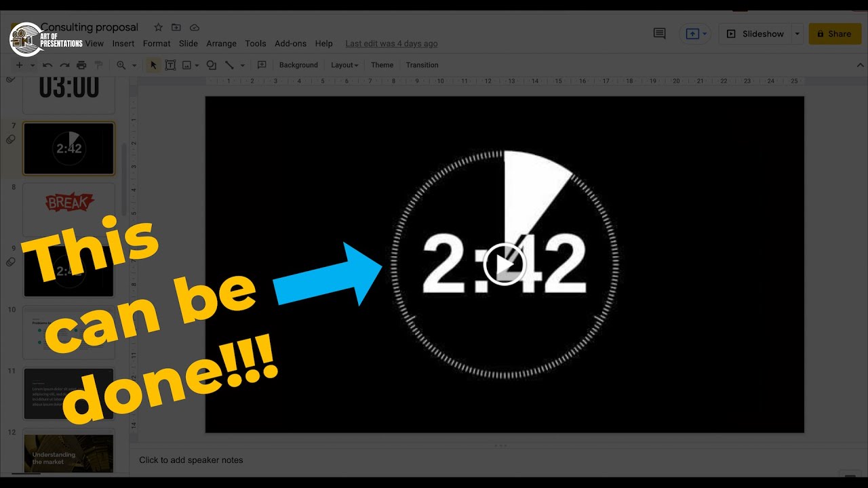This screenshot has width=868, height=488.
Task: Select the 03:00 slide thumbnail
Action: [x=69, y=94]
